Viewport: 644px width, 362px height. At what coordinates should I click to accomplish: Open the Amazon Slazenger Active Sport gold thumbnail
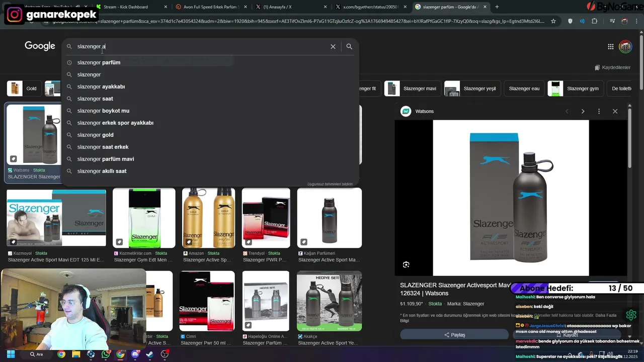tap(208, 218)
